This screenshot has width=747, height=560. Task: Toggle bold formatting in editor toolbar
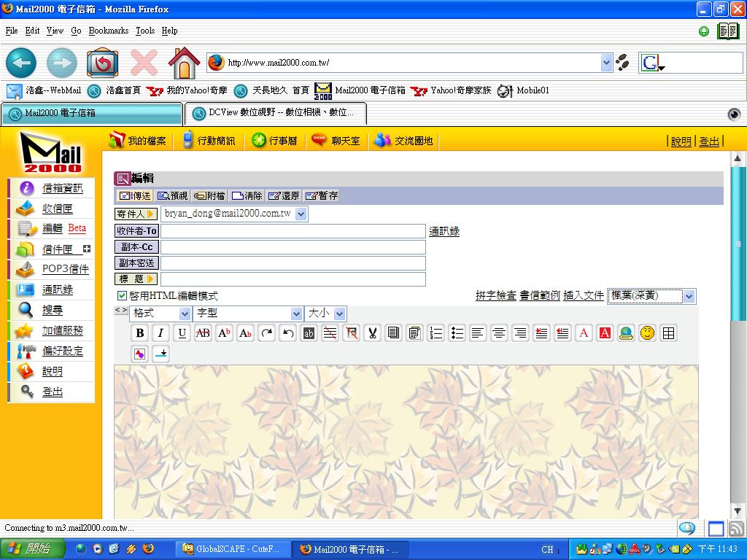140,333
